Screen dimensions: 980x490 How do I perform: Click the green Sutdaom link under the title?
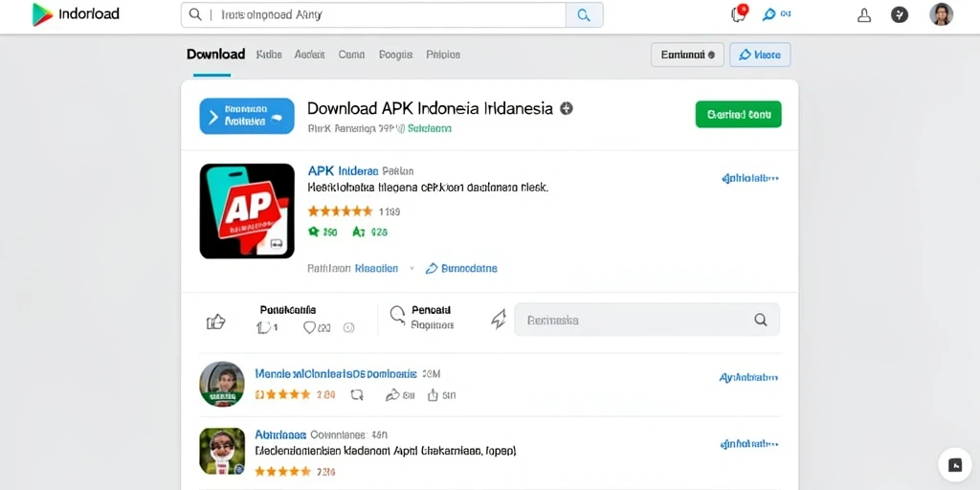pos(430,129)
